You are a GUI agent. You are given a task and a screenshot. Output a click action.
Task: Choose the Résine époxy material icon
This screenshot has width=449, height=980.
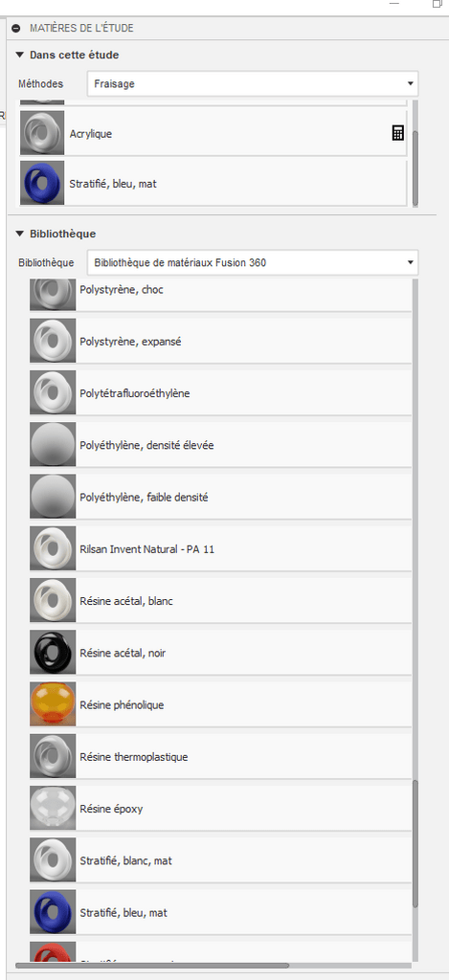click(x=53, y=808)
